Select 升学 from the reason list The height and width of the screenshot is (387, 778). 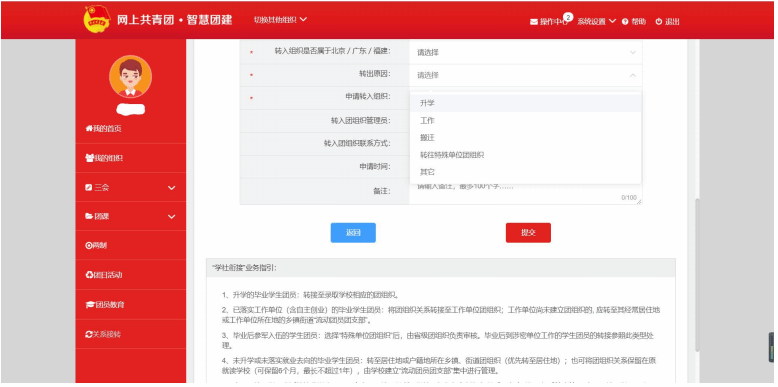click(525, 103)
